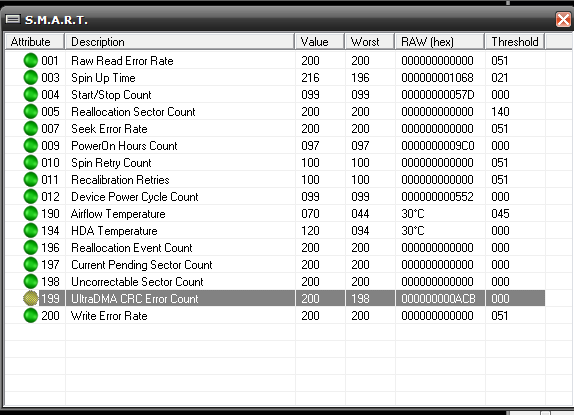
Task: Click green status dot for attribute 005
Action: pos(31,112)
